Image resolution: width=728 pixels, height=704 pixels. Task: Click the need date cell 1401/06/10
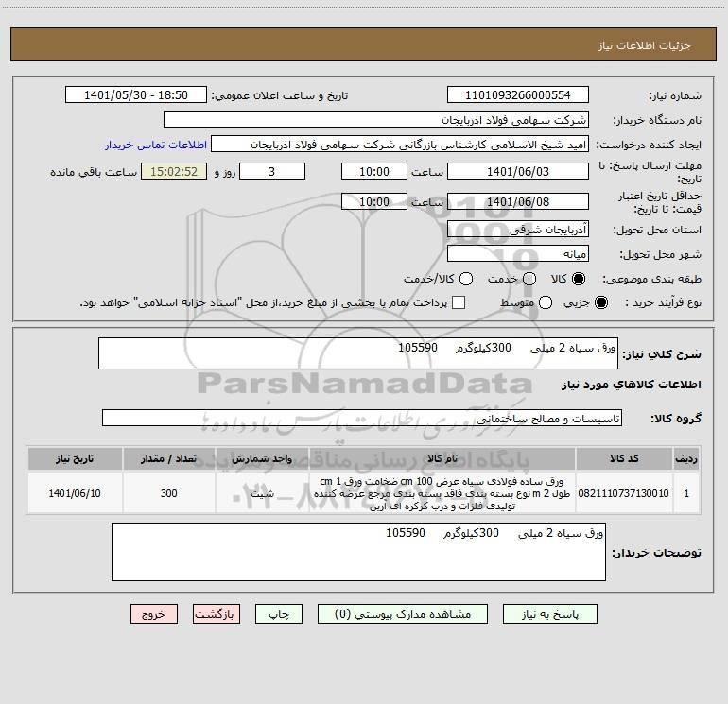coord(75,493)
